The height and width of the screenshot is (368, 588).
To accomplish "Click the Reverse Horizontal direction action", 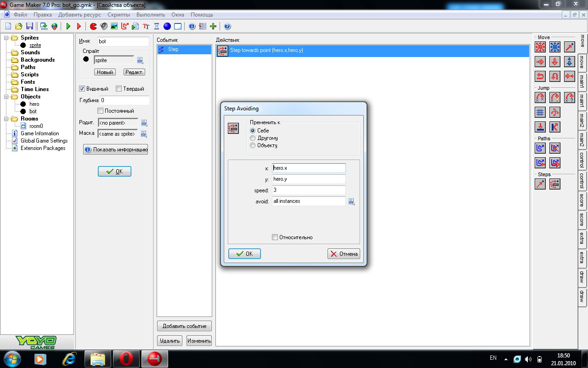I will tap(540, 76).
